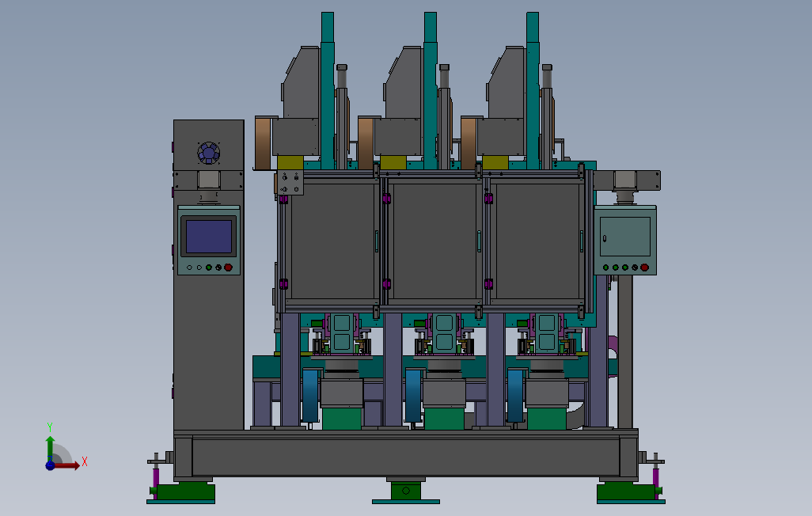The image size is (812, 516).
Task: Select the leftmost blue belt pulley
Action: click(x=311, y=395)
